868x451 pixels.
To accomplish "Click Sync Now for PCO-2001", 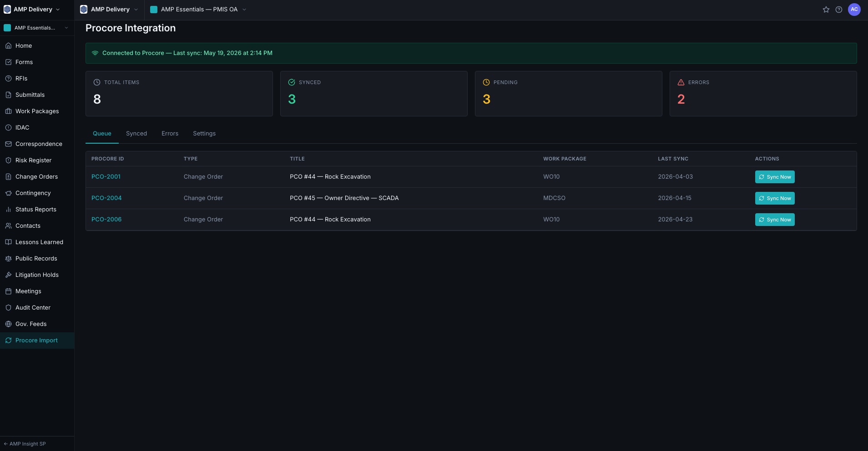I will click(x=775, y=177).
